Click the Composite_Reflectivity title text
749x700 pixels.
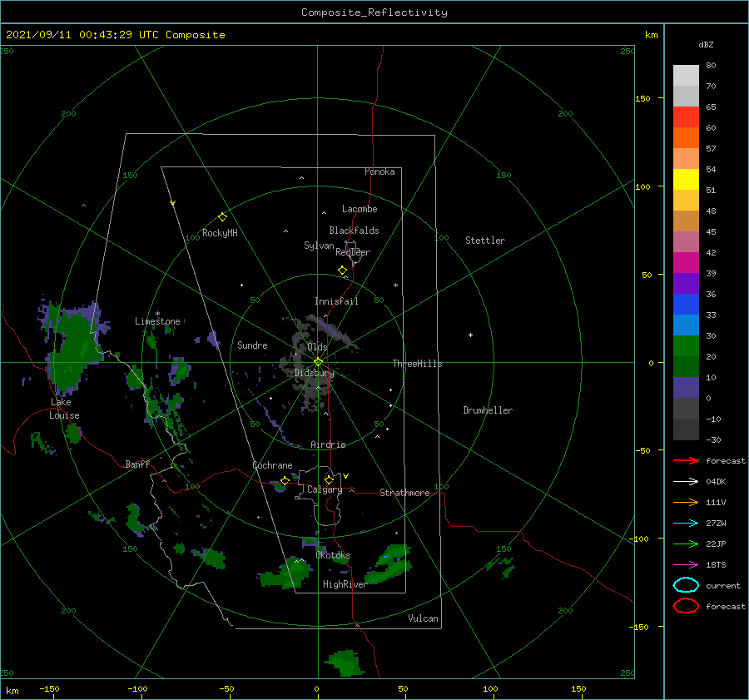click(x=374, y=12)
